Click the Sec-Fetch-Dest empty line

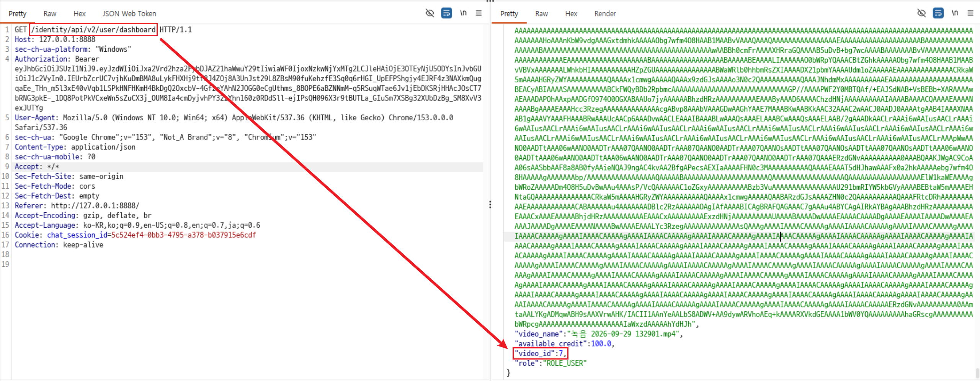(57, 196)
